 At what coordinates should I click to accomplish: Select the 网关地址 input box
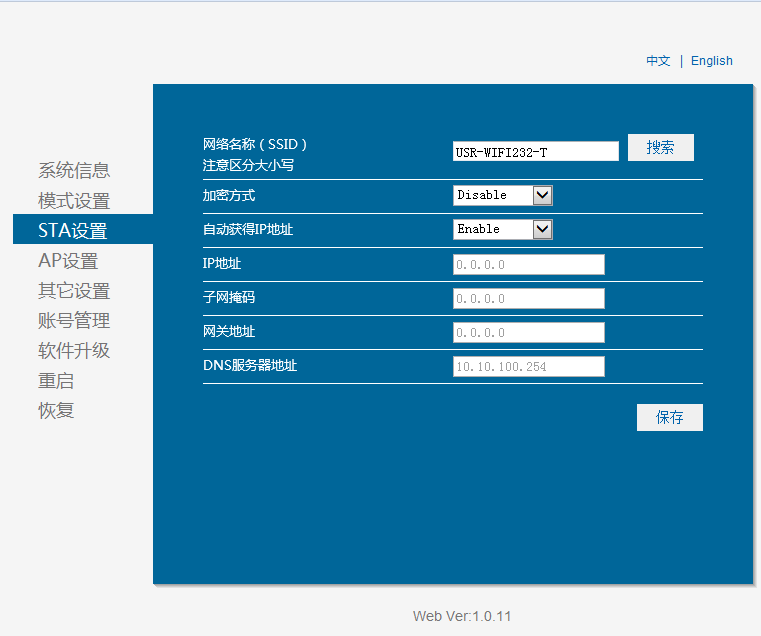[x=528, y=333]
